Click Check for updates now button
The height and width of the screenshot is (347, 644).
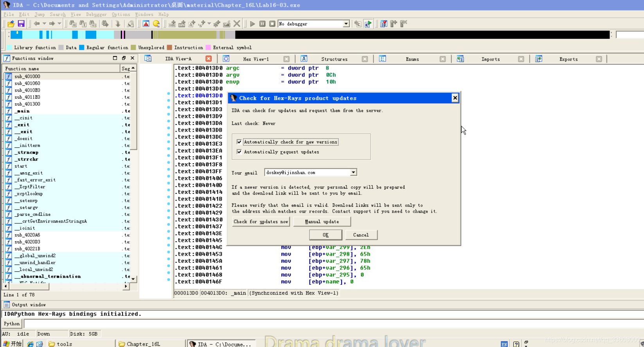[261, 222]
